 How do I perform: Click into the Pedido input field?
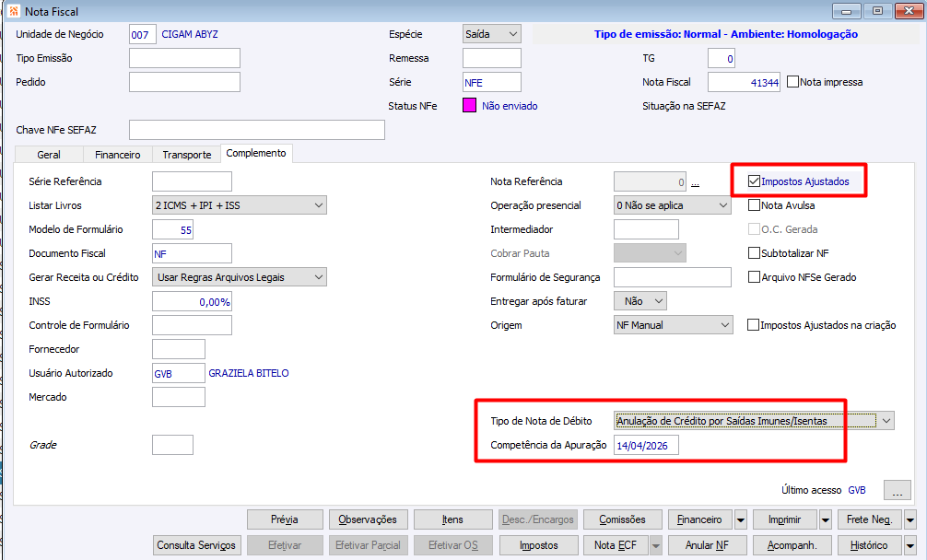184,82
